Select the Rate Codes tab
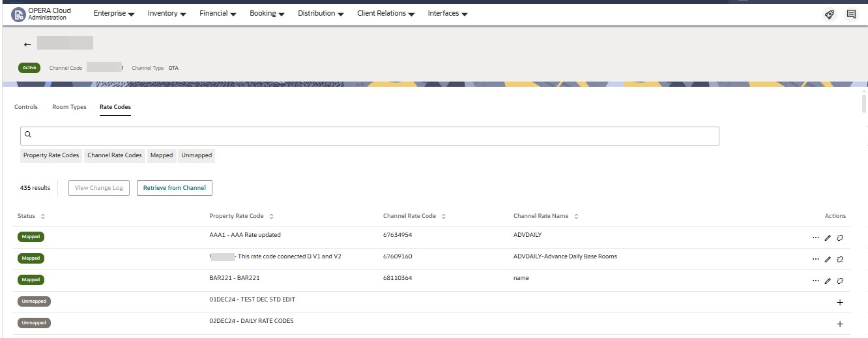Screen dimensions: 868x338 click(x=115, y=107)
